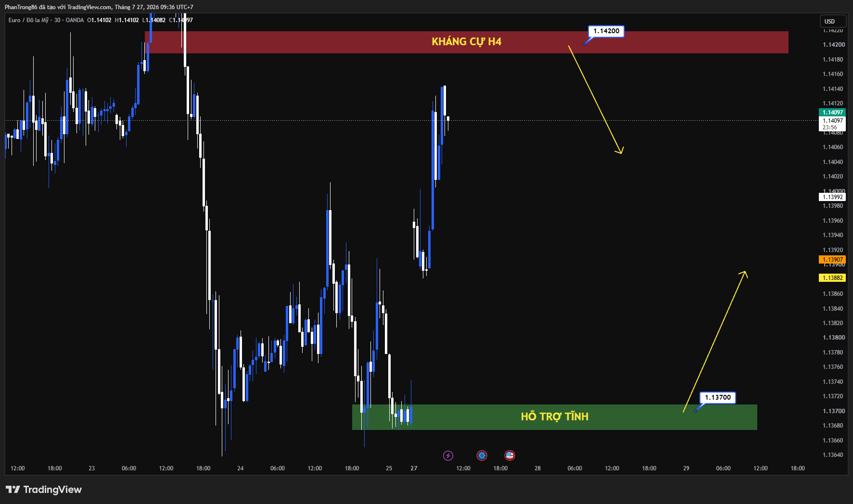The width and height of the screenshot is (853, 504).
Task: Click the 1.14200 price axis label
Action: pyautogui.click(x=833, y=45)
